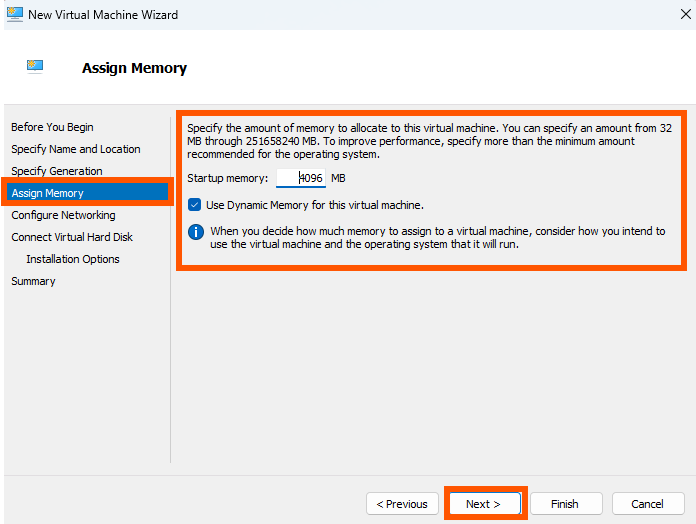The width and height of the screenshot is (696, 524).
Task: Click the Use Dynamic Memory label text
Action: [x=315, y=205]
